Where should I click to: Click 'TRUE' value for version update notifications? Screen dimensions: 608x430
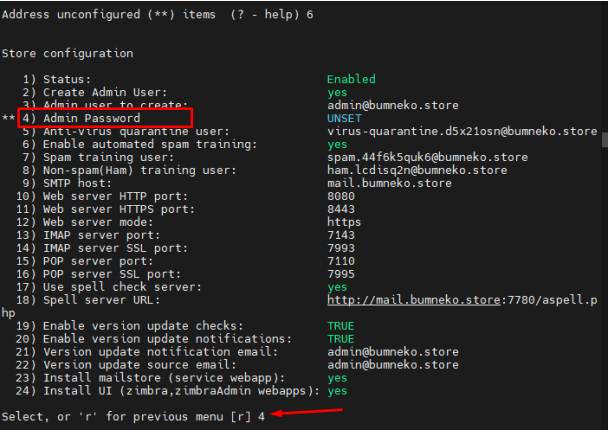coord(341,339)
